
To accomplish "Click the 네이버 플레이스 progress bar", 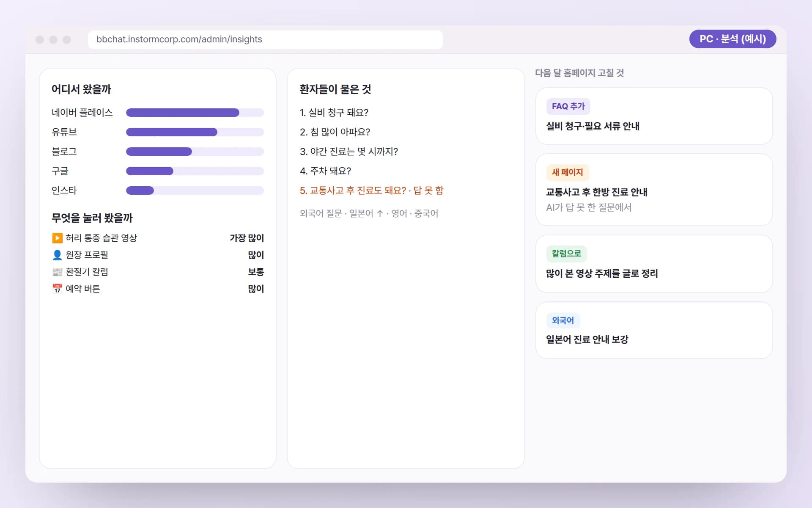I will coord(195,113).
